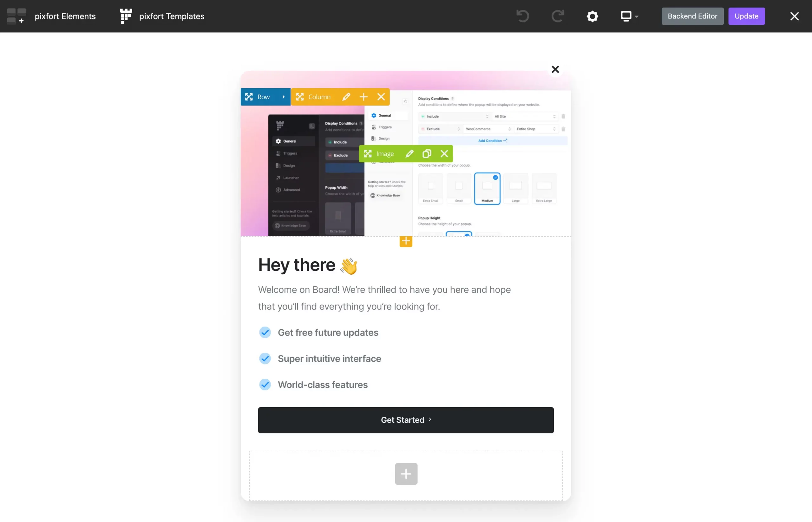Switch to Backend Editor
The image size is (812, 522).
692,16
